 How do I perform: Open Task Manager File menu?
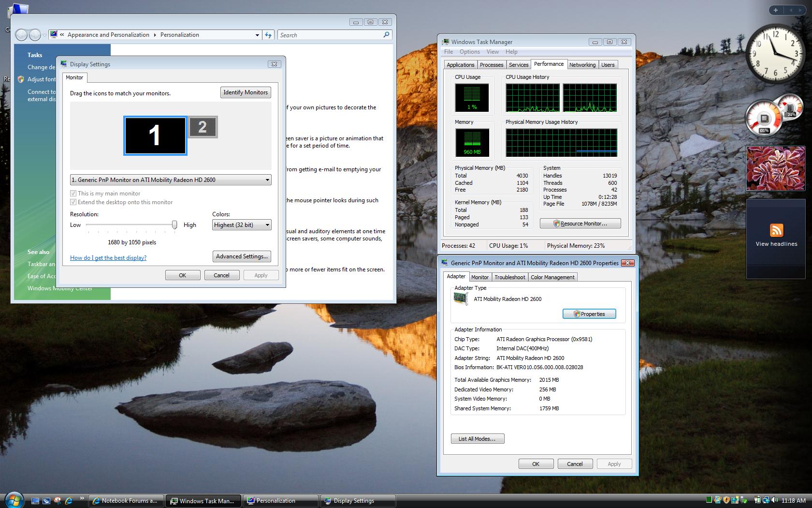click(449, 52)
